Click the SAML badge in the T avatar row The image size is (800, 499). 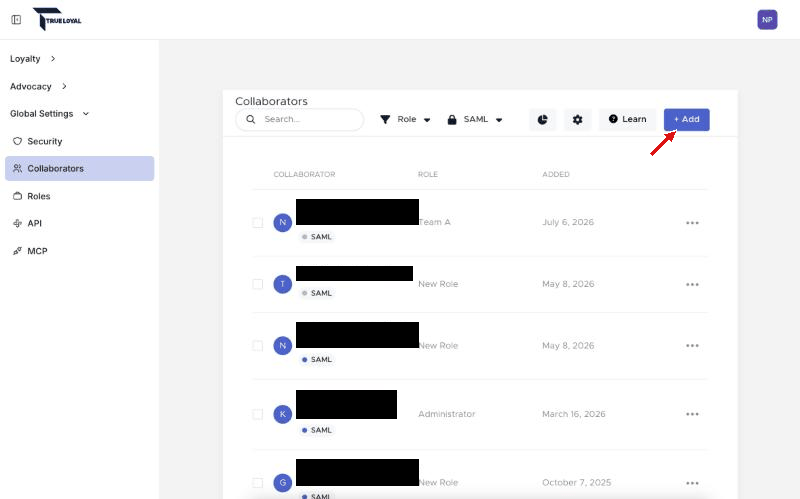pyautogui.click(x=317, y=293)
